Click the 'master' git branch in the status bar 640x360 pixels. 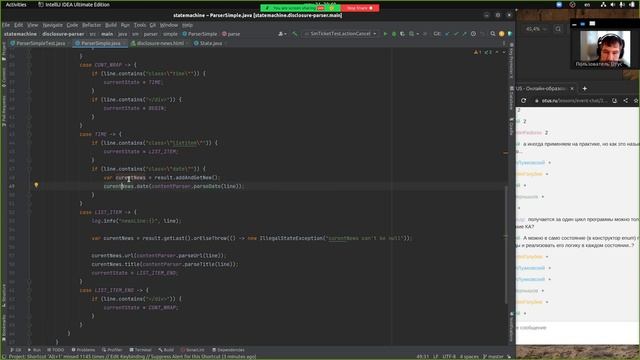pos(493,357)
